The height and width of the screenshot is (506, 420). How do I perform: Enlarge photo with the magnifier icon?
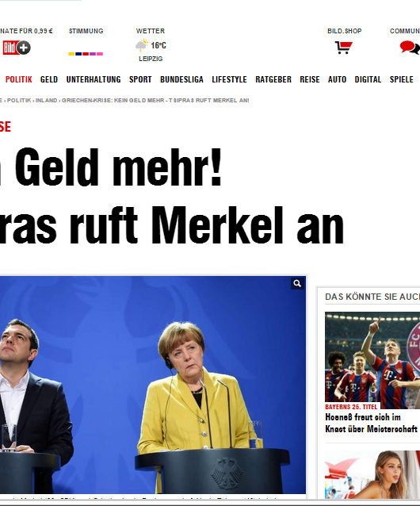(x=297, y=283)
